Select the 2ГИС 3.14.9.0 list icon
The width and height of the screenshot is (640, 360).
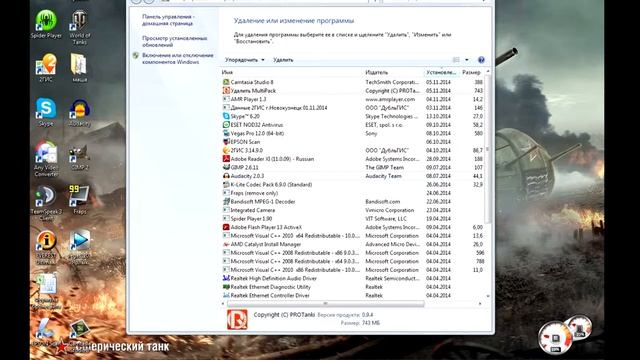[226, 150]
